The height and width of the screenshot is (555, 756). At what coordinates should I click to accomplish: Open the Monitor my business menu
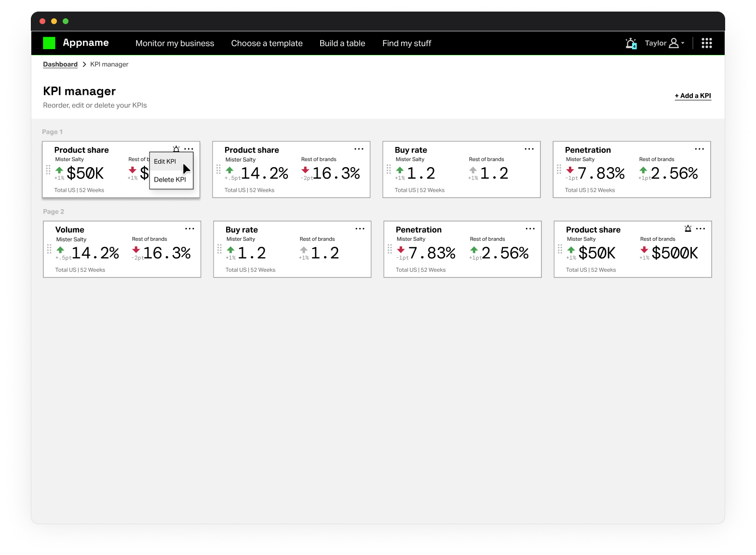tap(175, 43)
